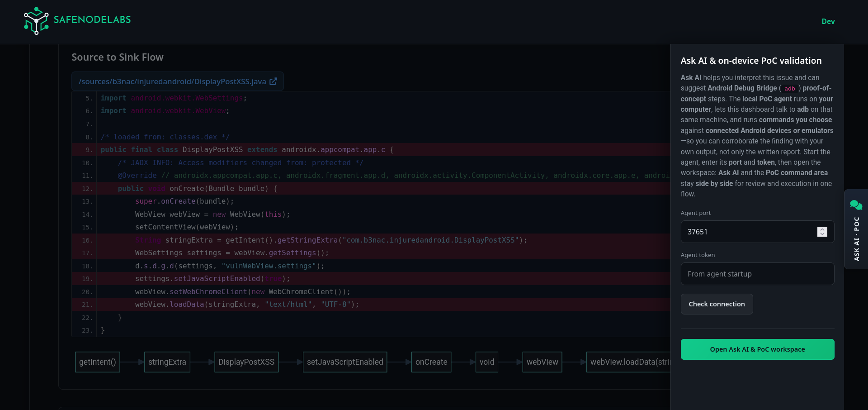Focus the Agent token input field
The width and height of the screenshot is (868, 410).
pyautogui.click(x=757, y=274)
